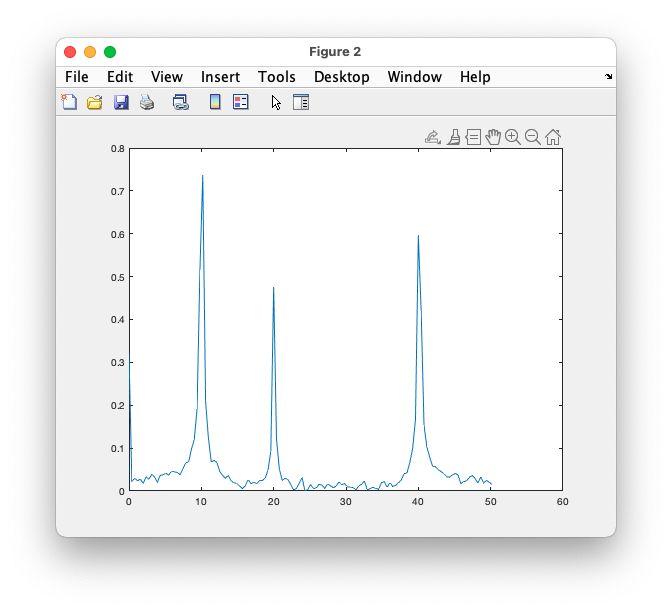
Task: Insert a colorbar from the toolbar
Action: click(215, 102)
